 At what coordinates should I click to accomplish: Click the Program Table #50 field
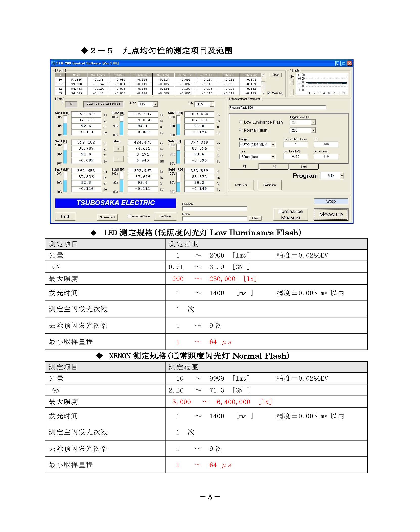click(277, 108)
